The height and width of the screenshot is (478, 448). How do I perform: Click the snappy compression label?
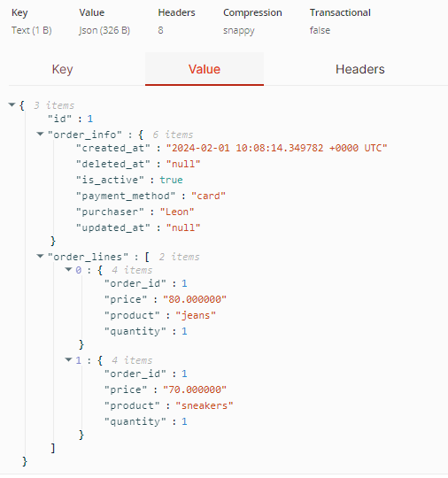coord(239,31)
